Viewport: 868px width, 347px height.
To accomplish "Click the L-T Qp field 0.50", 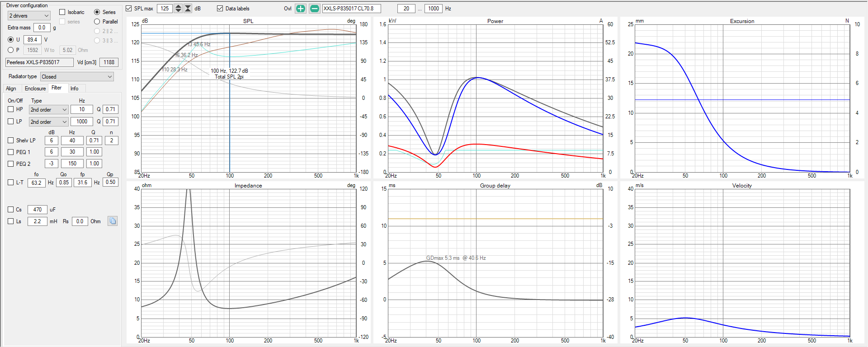I will [x=111, y=182].
